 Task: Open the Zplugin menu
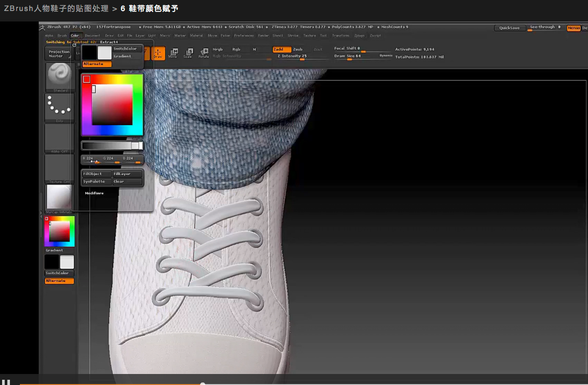[x=359, y=36]
